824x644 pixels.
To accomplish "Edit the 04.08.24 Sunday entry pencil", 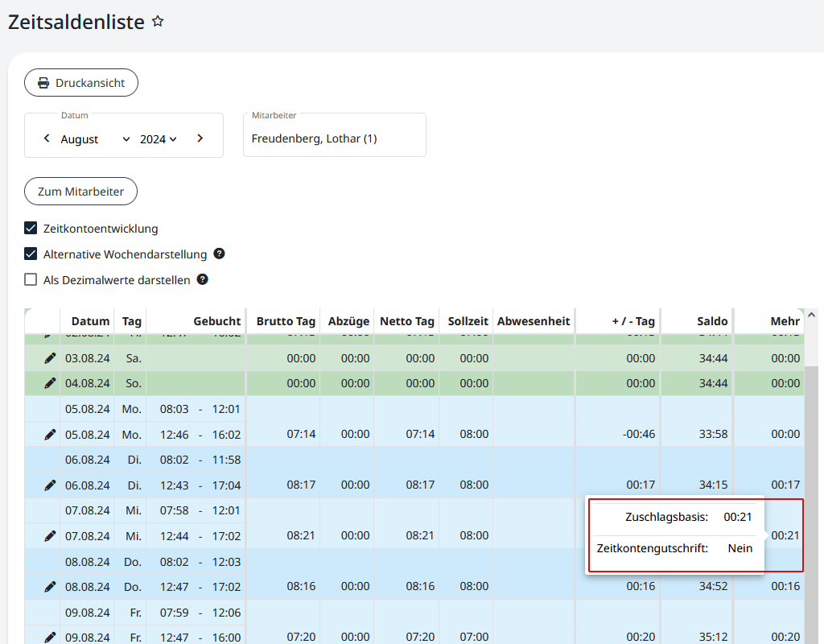I will (50, 383).
